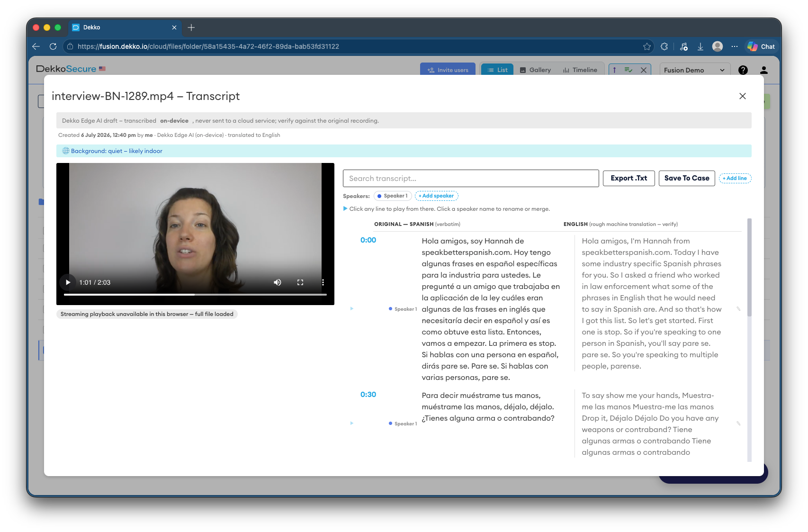808x532 pixels.
Task: Add a new speaker
Action: (436, 196)
